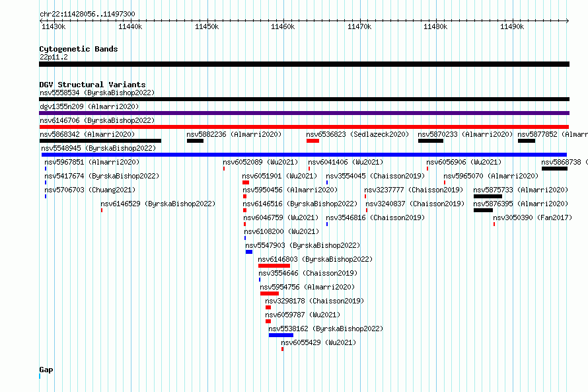Click the nsv3237777 (Chaisson2019) label

(414, 190)
